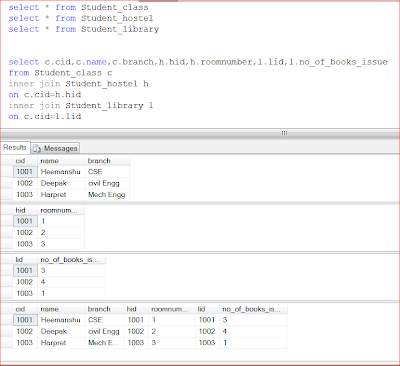
Task: Select the 'Mech Engg' branch cell
Action: (107, 195)
